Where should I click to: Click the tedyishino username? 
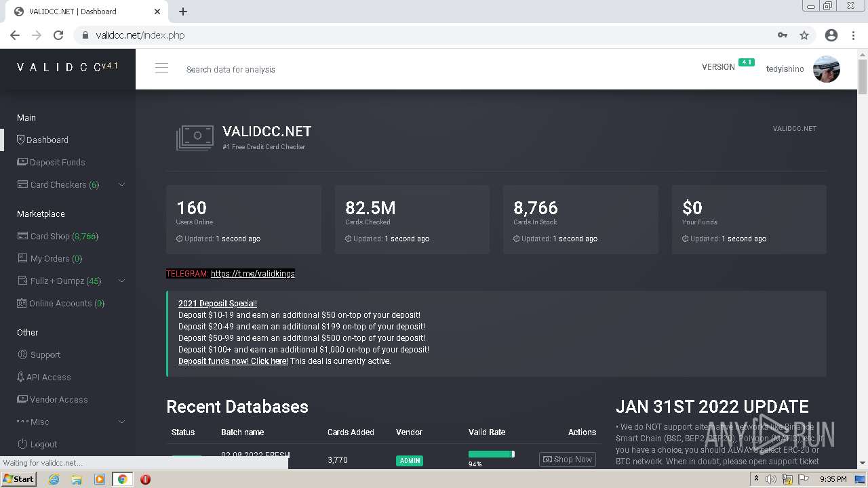coord(785,69)
